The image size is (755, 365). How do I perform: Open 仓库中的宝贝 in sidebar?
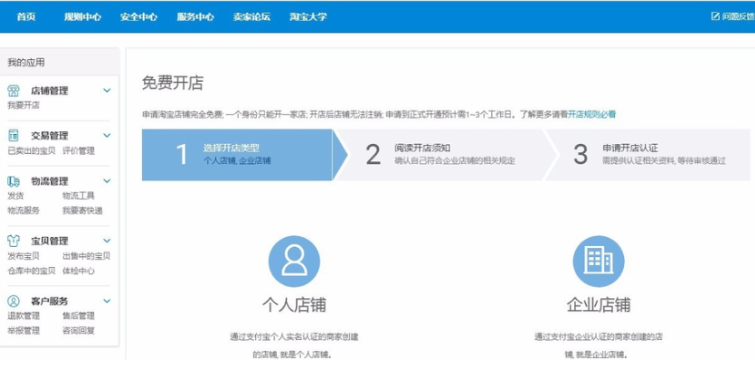(x=31, y=271)
